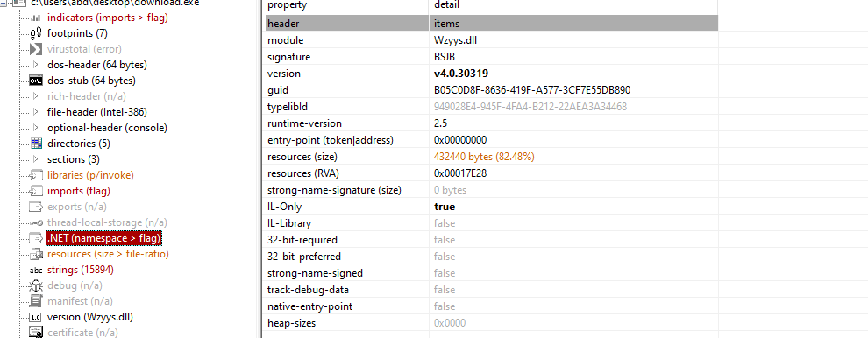Click the certificate icon
The width and height of the screenshot is (868, 338).
35,333
